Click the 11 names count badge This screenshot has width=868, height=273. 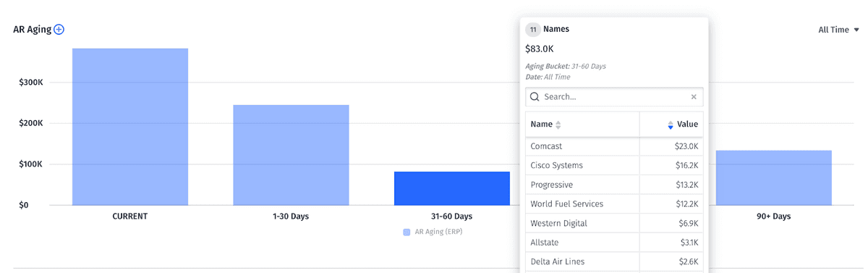[533, 30]
